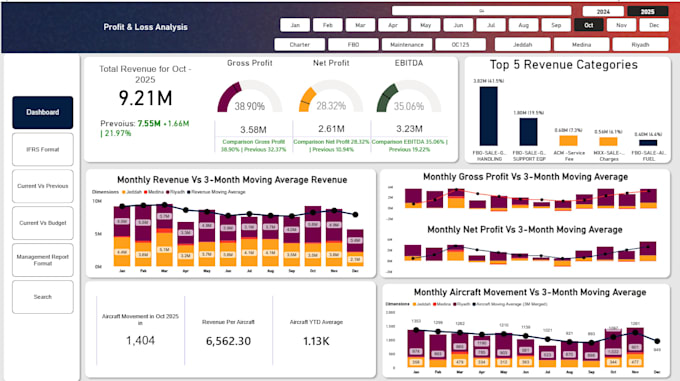The width and height of the screenshot is (680, 381).
Task: Filter by Medina location
Action: [x=582, y=45]
